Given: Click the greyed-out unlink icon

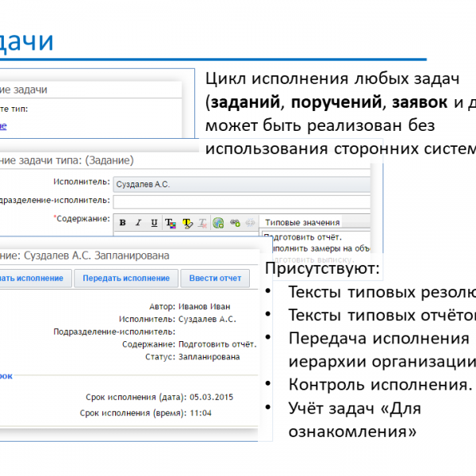Looking at the screenshot, I should point(249,223).
